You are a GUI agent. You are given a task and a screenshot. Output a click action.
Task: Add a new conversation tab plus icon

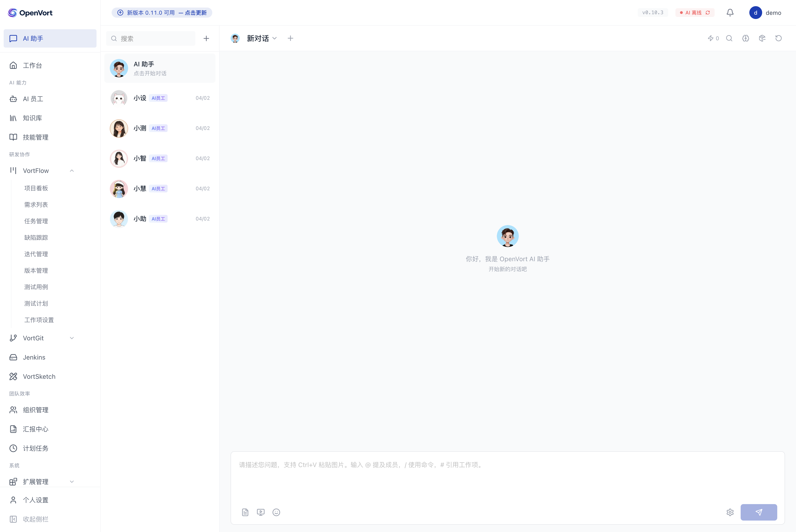click(290, 38)
